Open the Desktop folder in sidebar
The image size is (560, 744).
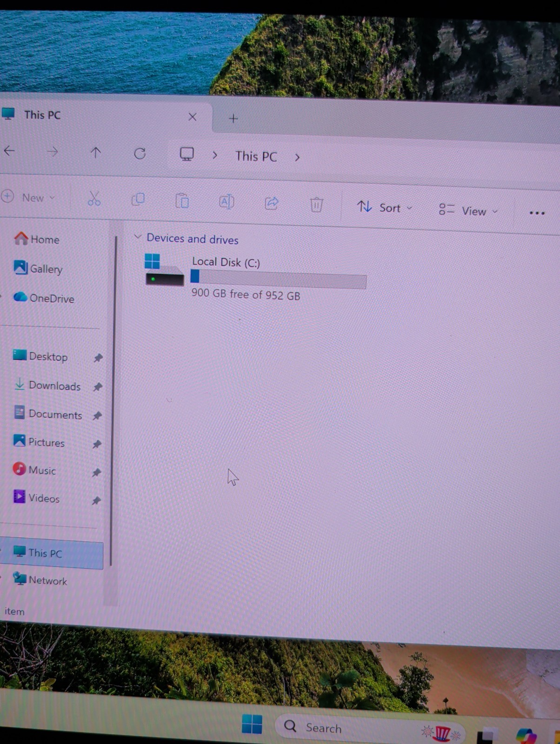tap(40, 356)
